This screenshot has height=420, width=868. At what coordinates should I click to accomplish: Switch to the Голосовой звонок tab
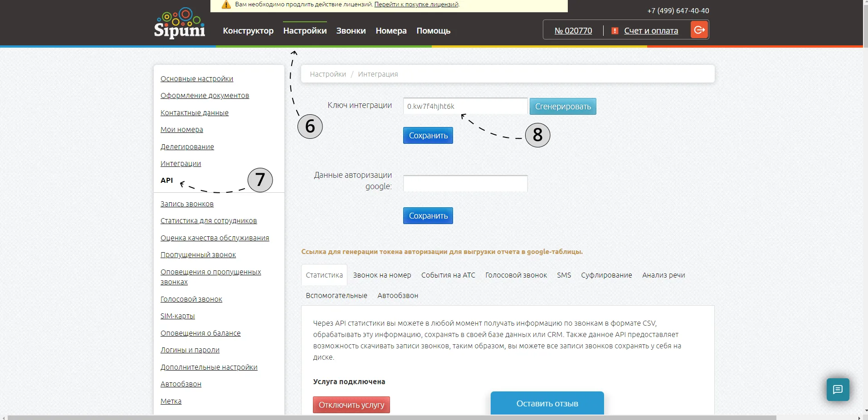click(516, 275)
